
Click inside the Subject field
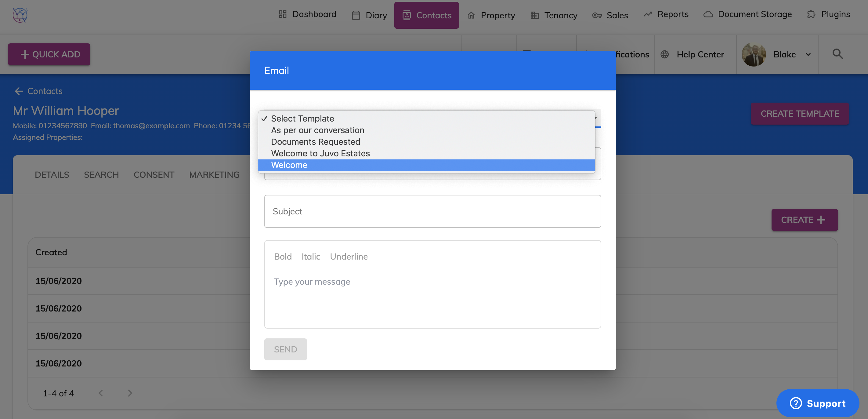[432, 211]
